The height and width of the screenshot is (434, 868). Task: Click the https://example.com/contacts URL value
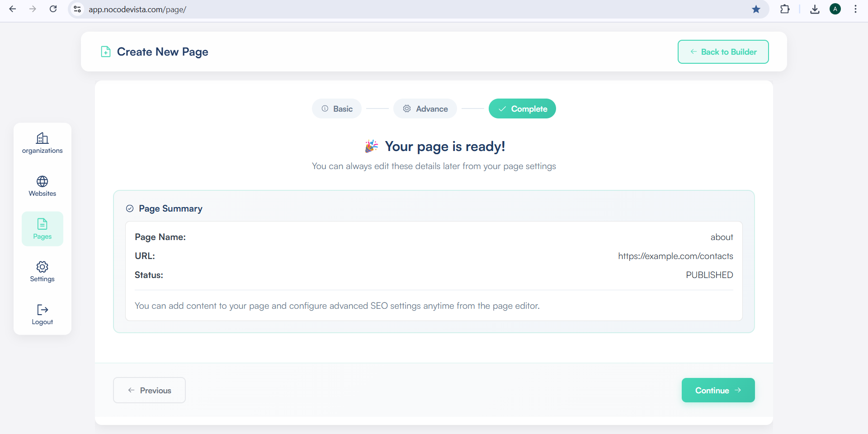675,256
